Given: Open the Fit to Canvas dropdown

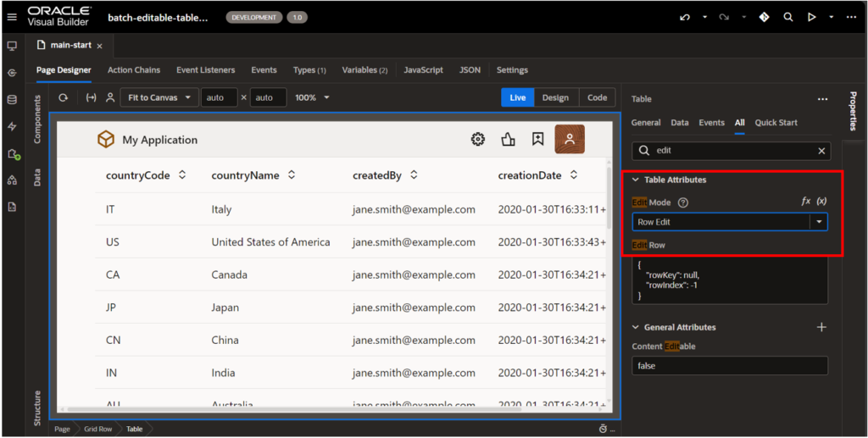Looking at the screenshot, I should coord(159,97).
